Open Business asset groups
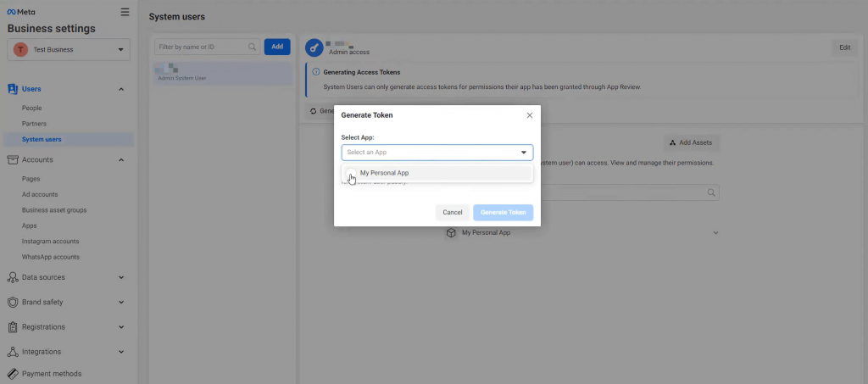868x384 pixels. pos(54,209)
